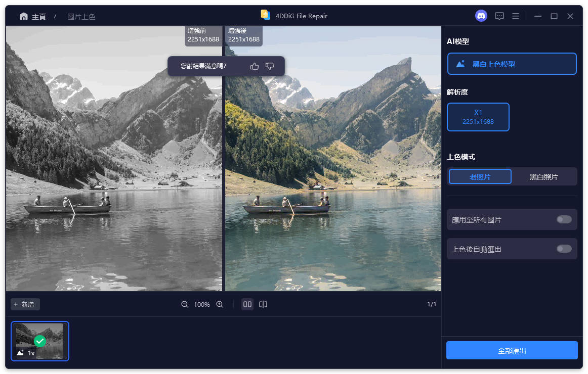This screenshot has height=374, width=588.
Task: Enable the 上色後自動匯出 toggle
Action: pyautogui.click(x=563, y=249)
